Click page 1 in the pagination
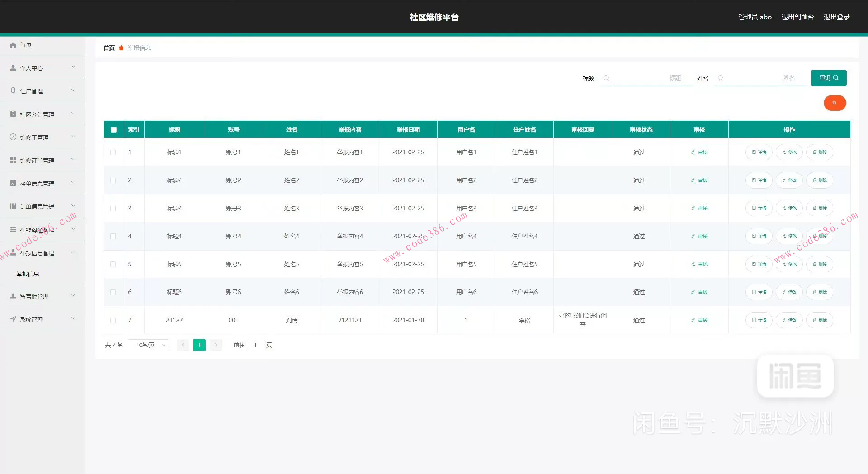Viewport: 868px width, 474px height. (x=199, y=345)
